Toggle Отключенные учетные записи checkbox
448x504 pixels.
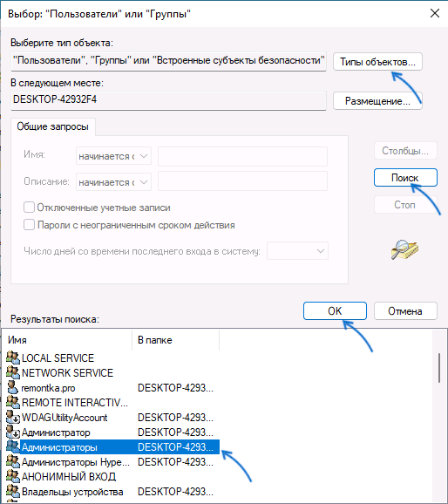29,208
